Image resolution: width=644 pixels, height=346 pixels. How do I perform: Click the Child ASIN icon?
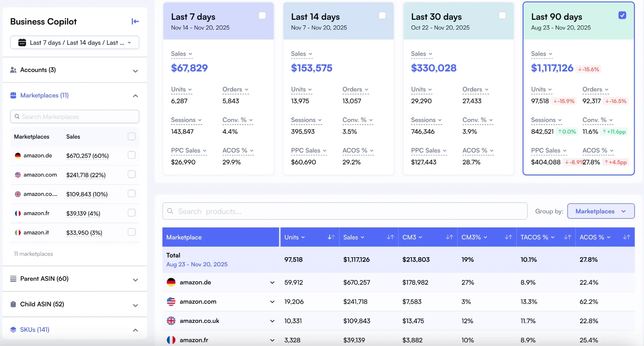coord(13,304)
